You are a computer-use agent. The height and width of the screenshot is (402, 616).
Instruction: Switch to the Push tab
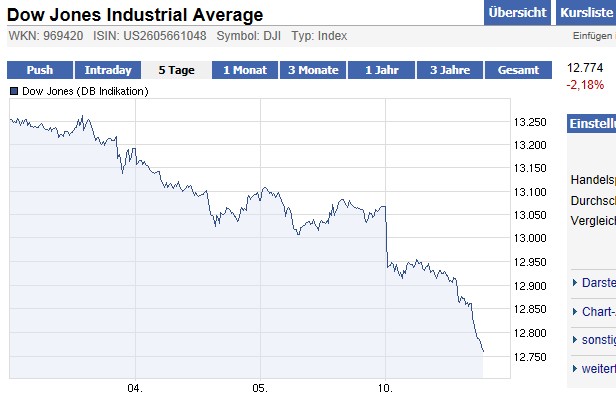[x=40, y=71]
